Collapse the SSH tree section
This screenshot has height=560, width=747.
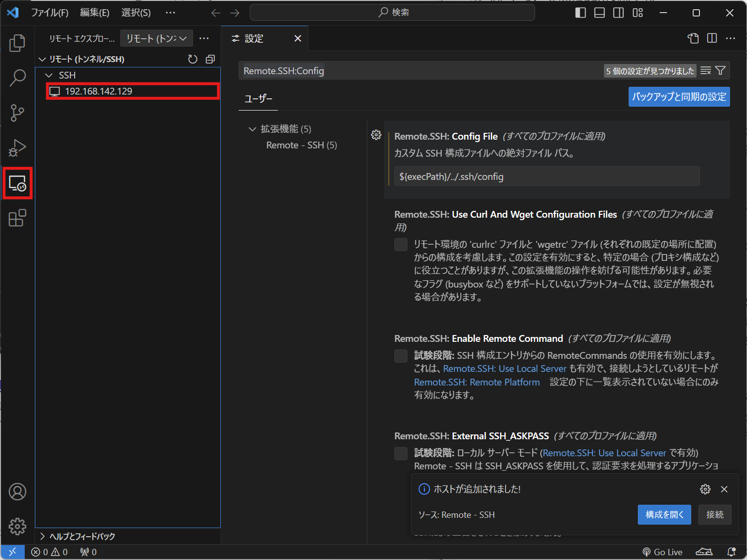pos(49,75)
